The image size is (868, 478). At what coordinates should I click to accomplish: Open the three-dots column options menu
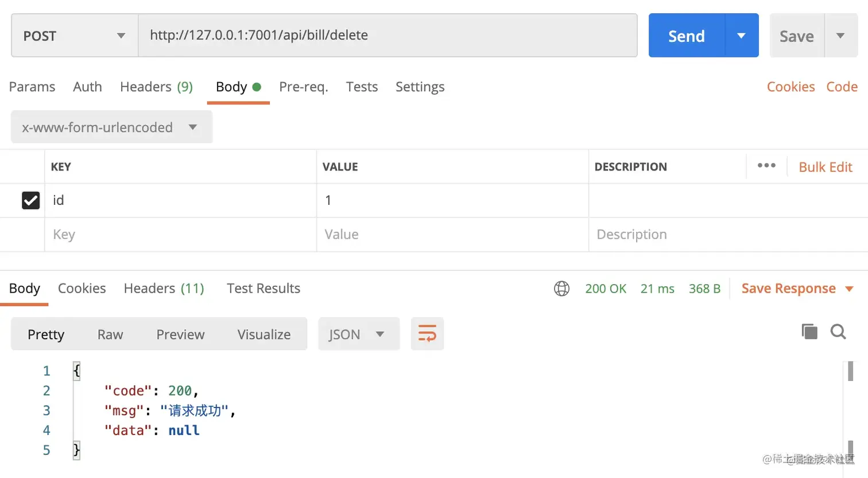(766, 166)
